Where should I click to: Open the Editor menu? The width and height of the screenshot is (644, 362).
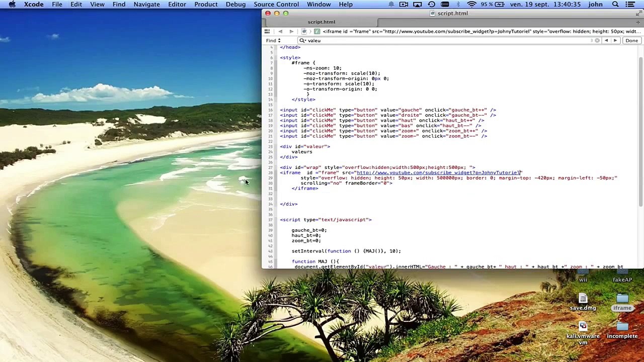pyautogui.click(x=177, y=5)
